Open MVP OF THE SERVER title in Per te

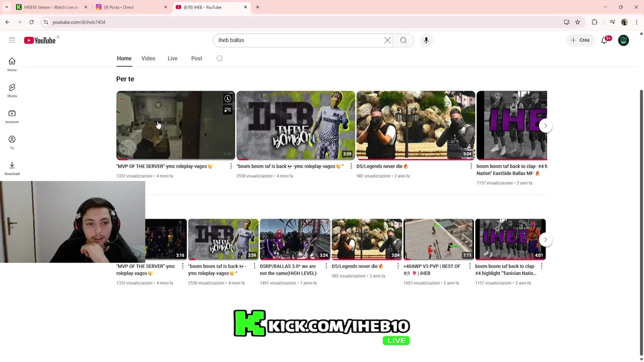pos(165,166)
